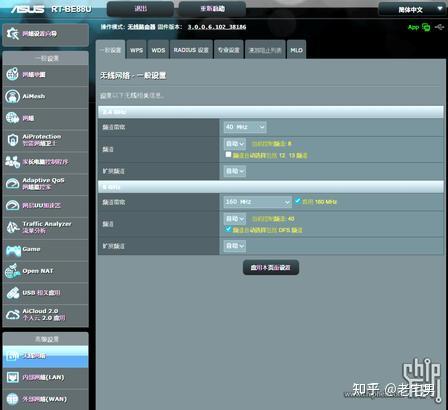
Task: Open the 5 GHz extension channel dropdown
Action: click(235, 246)
